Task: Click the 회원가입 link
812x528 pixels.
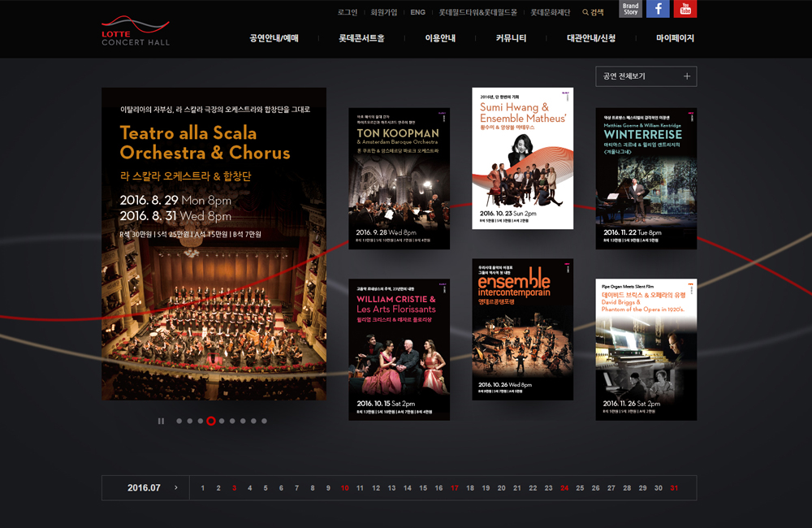Action: click(384, 12)
